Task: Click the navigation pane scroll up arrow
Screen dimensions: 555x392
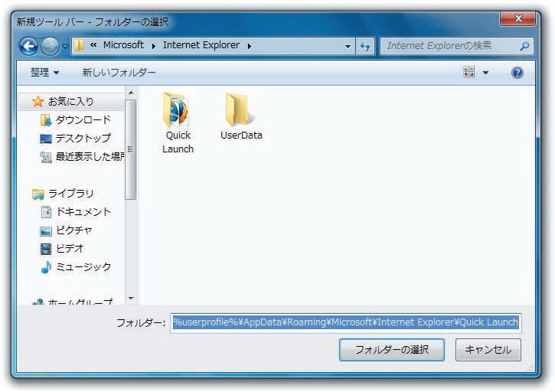Action: [131, 93]
